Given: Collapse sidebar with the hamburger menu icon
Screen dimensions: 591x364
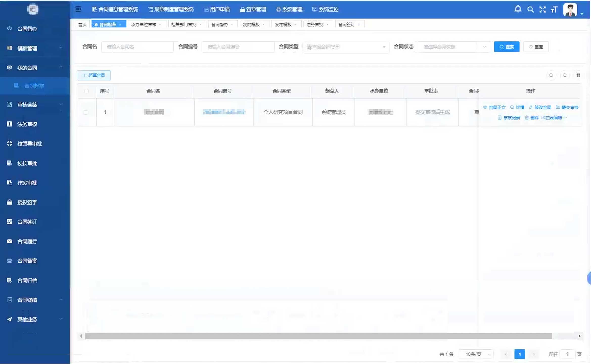Looking at the screenshot, I should (78, 9).
